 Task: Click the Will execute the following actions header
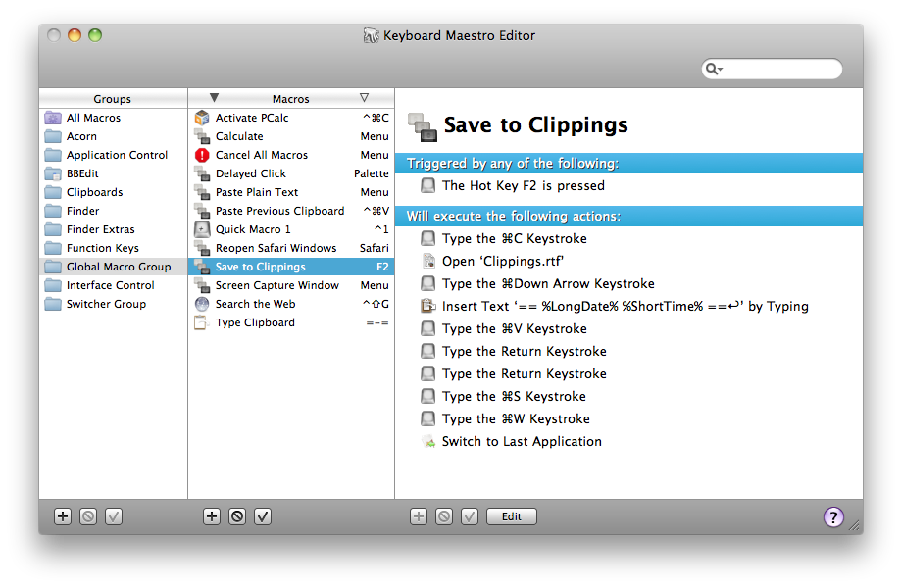tap(628, 217)
